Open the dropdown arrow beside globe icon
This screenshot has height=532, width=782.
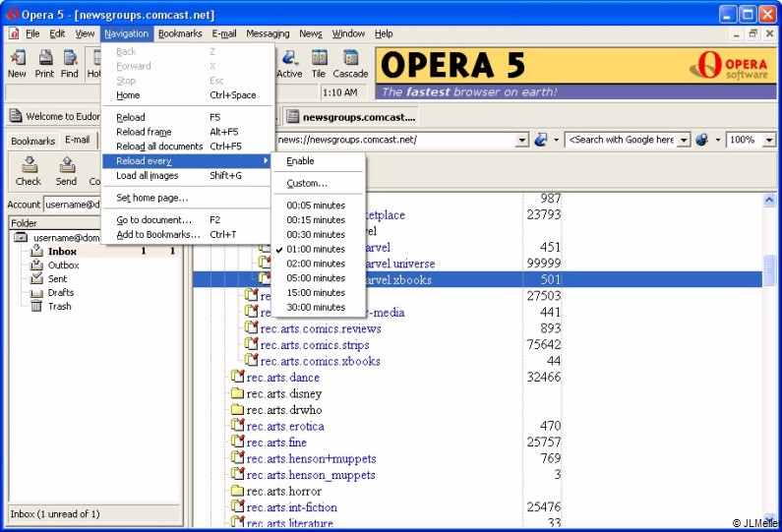(x=717, y=140)
